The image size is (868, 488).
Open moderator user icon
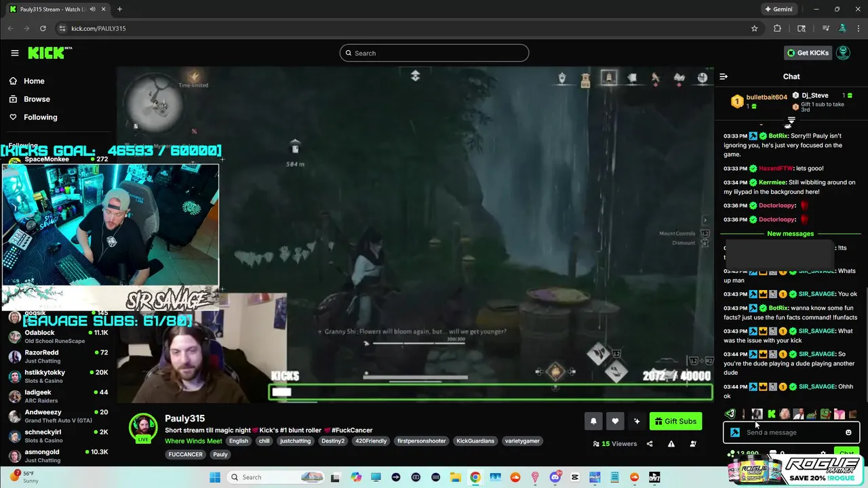pos(693,444)
